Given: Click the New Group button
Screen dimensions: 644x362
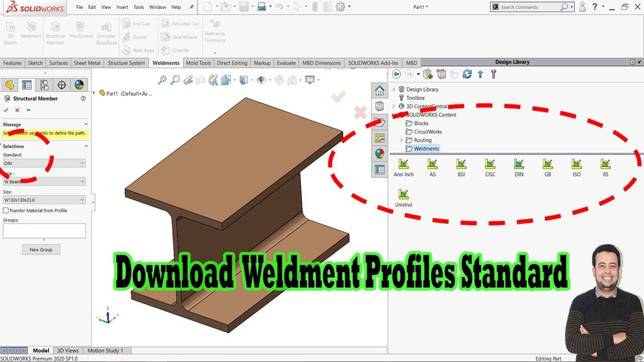Looking at the screenshot, I should [x=41, y=249].
